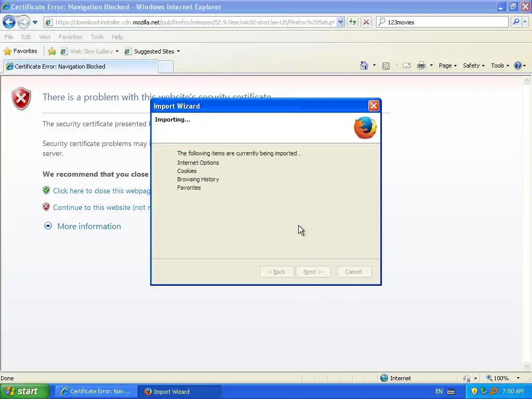Screen dimensions: 532x399
Task: Click the search magnifier button
Action: click(x=516, y=22)
